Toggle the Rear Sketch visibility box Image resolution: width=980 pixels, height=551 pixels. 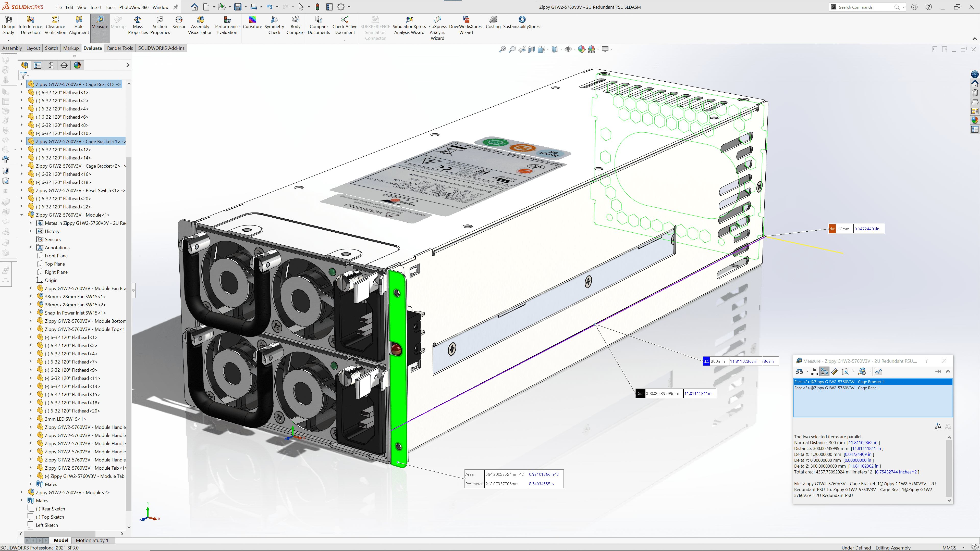pos(31,509)
